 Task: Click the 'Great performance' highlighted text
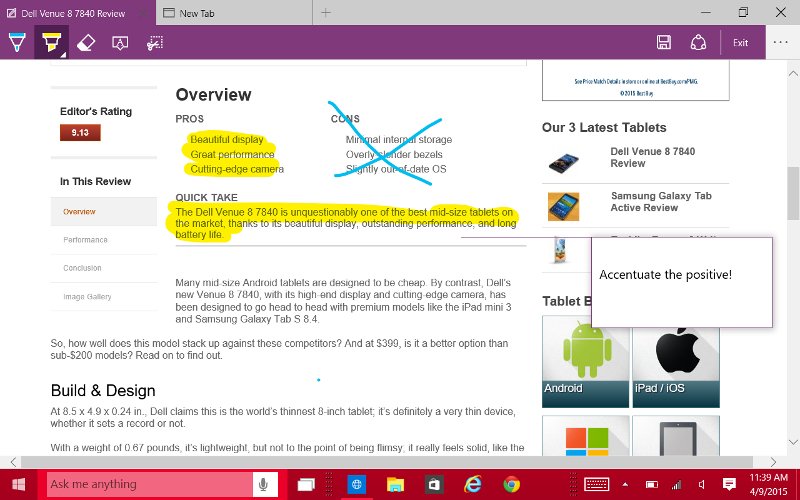(x=232, y=154)
